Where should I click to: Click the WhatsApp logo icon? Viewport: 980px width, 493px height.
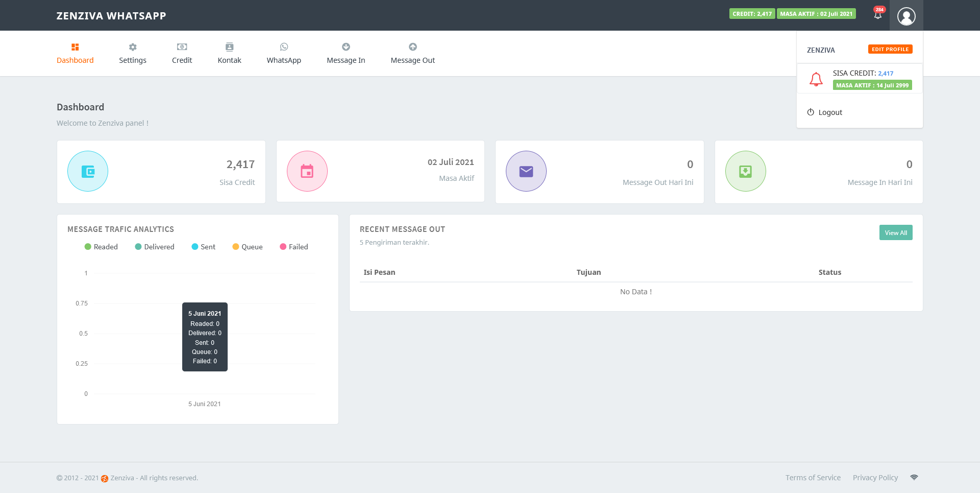tap(284, 47)
